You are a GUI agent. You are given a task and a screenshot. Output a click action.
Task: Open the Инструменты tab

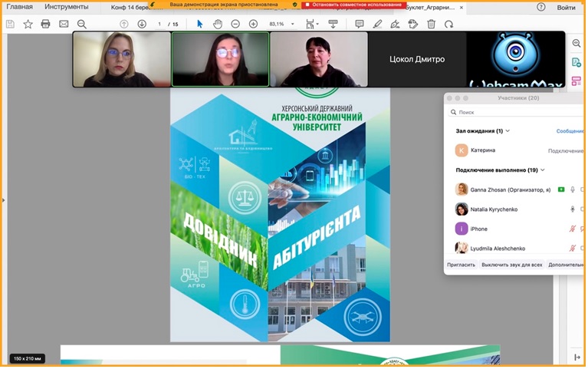tap(67, 7)
